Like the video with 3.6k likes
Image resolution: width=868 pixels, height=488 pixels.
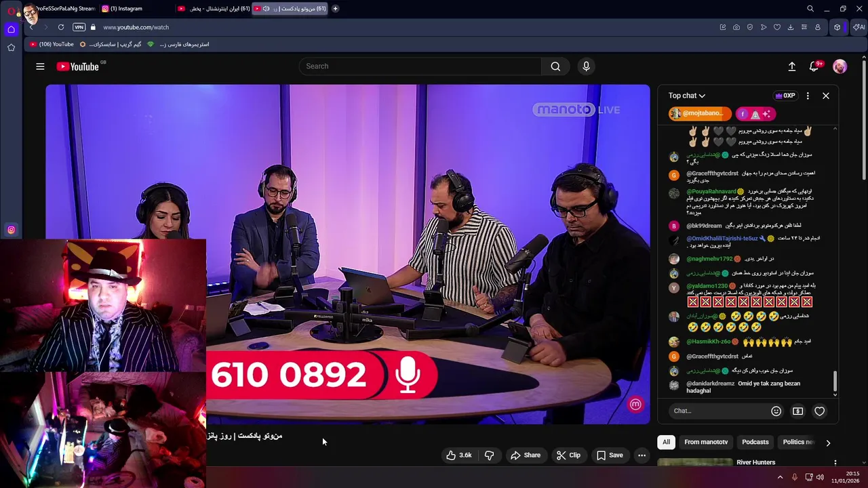(459, 455)
